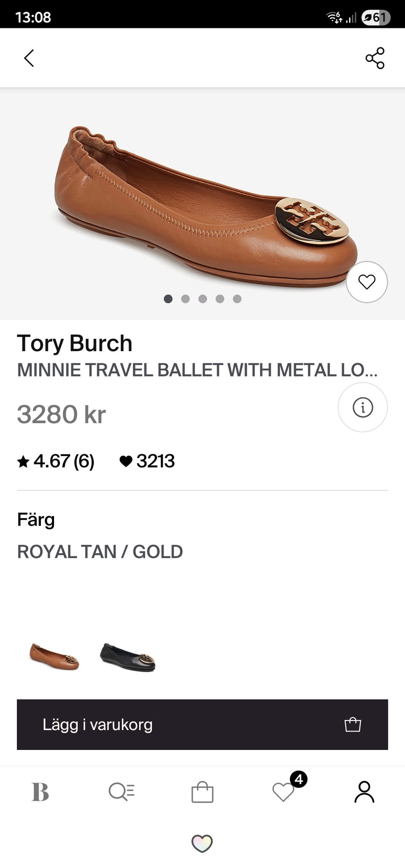Open wishlist tab with 4 items
This screenshot has width=405, height=868.
tap(283, 792)
